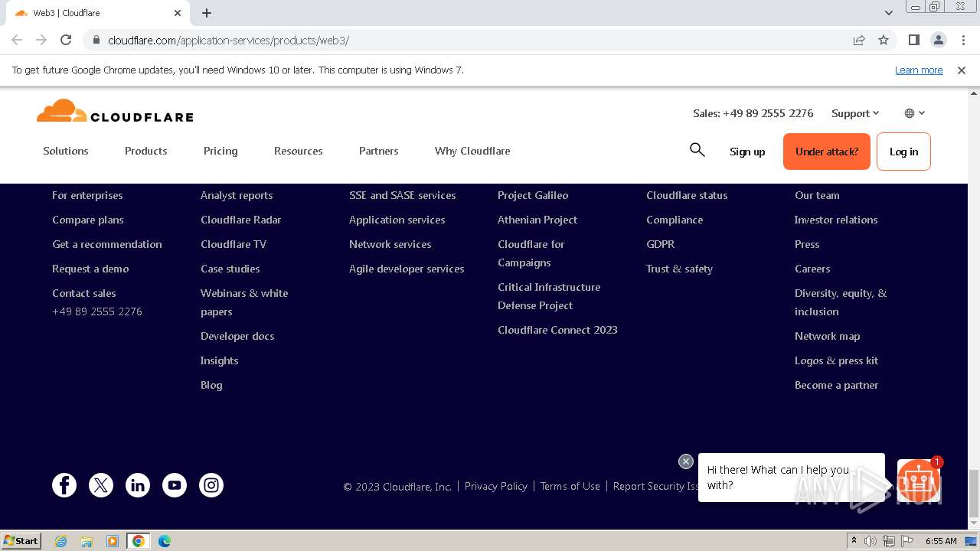Close the Web3 | Cloudflare tab

[x=178, y=13]
